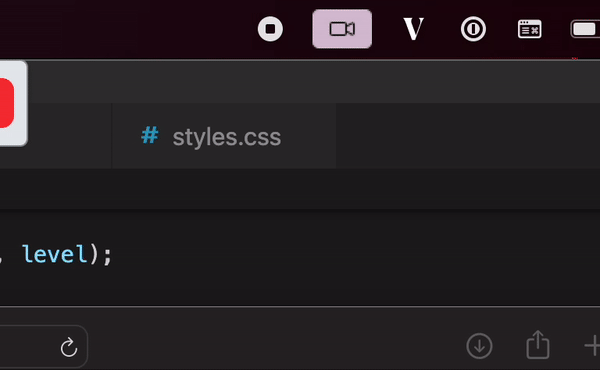Click empty tab strip area right of styles.css

coord(468,136)
